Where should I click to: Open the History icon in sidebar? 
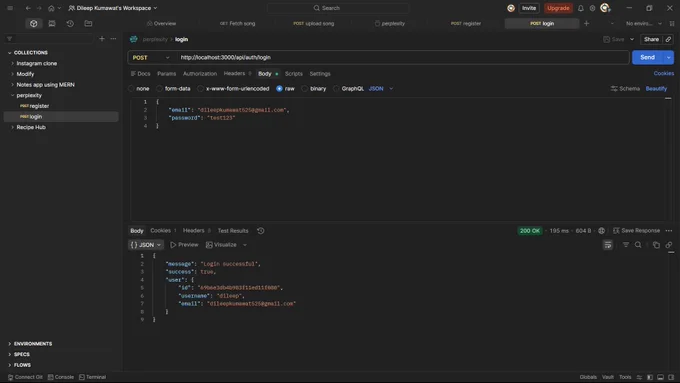pos(70,23)
